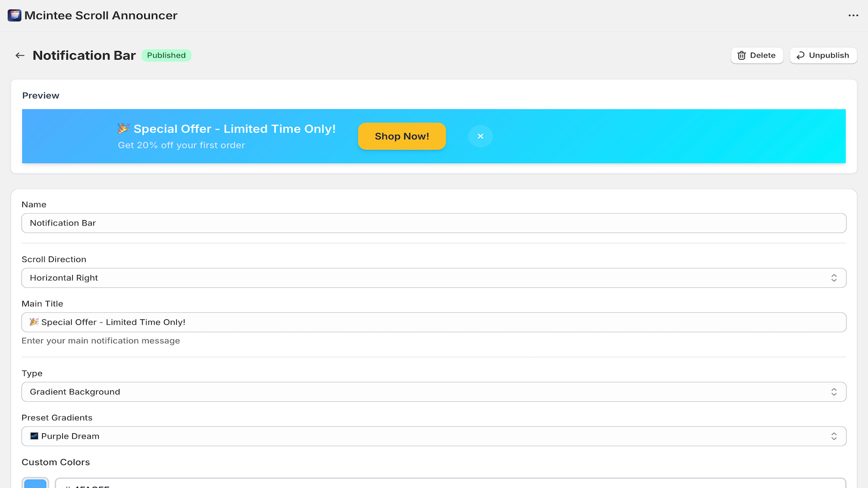The height and width of the screenshot is (488, 868).
Task: Open the three-dot overflow menu
Action: click(853, 15)
